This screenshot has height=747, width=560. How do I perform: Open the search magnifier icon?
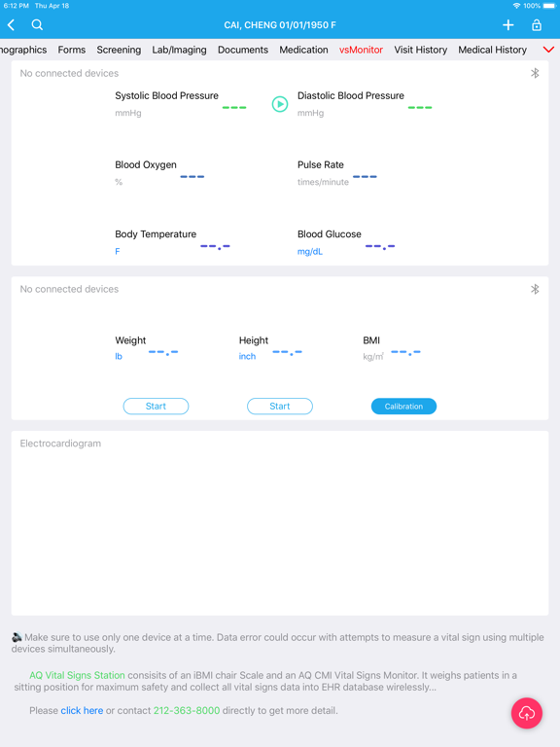tap(37, 24)
